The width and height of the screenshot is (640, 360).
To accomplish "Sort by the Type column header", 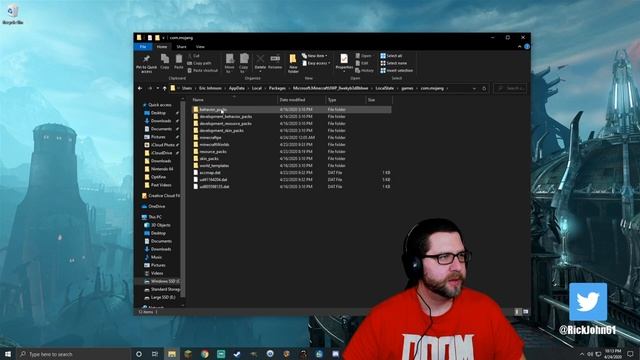I will (x=346, y=100).
